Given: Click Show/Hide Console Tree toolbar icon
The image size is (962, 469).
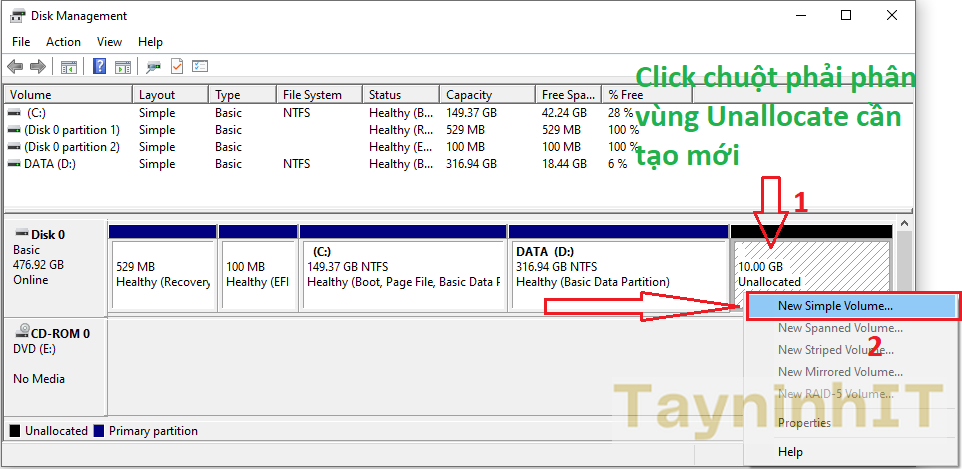Looking at the screenshot, I should (69, 67).
